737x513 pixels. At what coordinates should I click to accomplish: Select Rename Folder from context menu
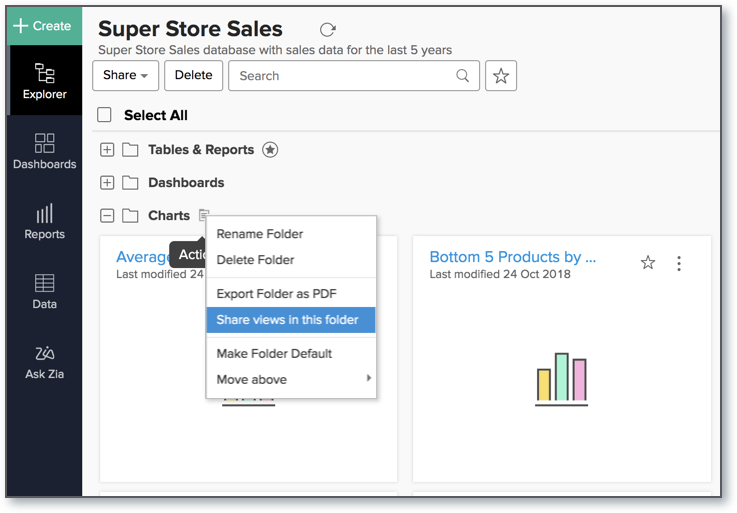[x=260, y=234]
